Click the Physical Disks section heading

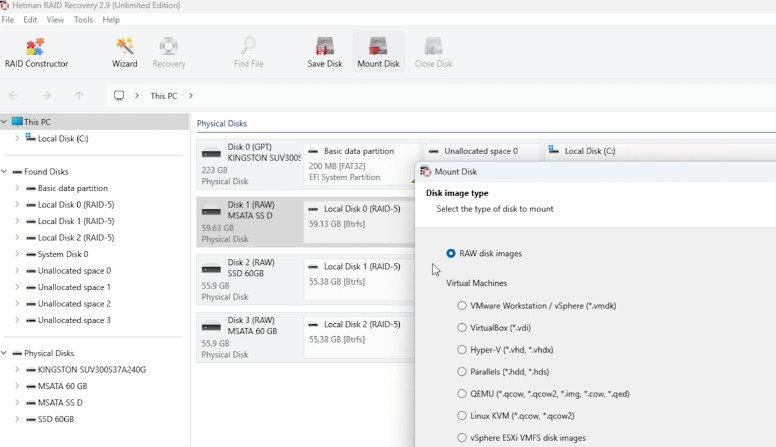pyautogui.click(x=222, y=124)
